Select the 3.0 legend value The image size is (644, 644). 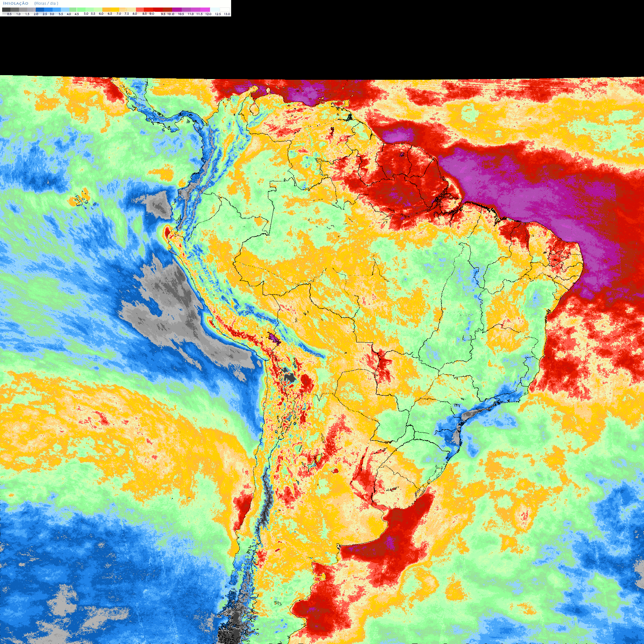[x=52, y=14]
